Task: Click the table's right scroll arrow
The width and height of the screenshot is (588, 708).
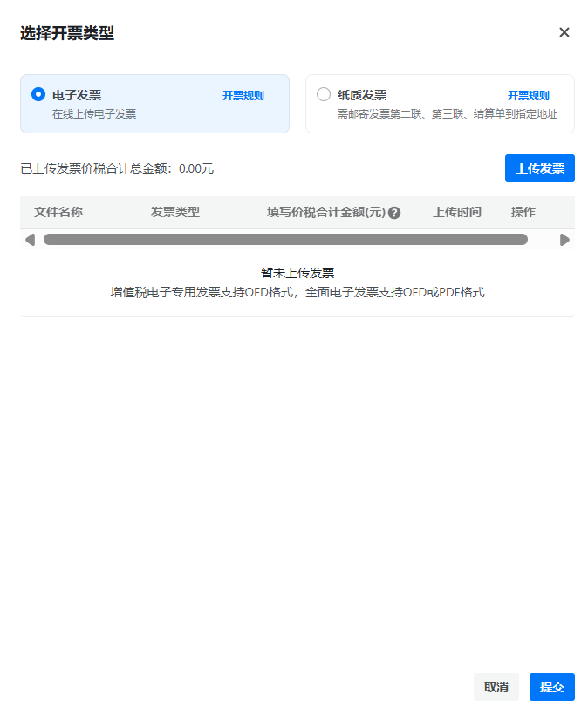Action: 564,240
